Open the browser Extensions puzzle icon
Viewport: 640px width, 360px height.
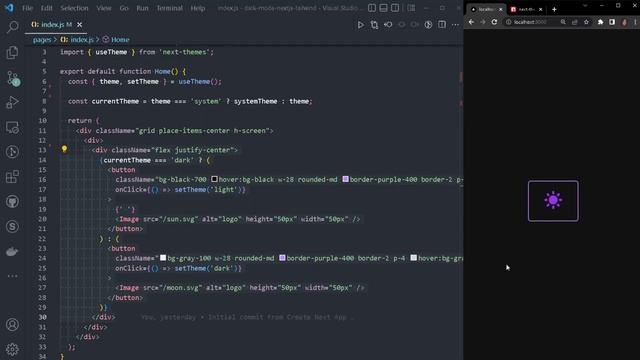point(600,22)
